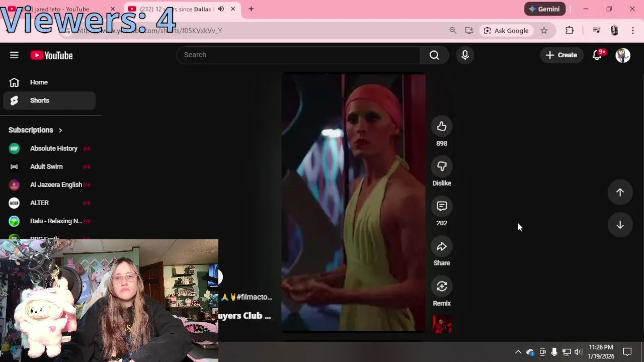The width and height of the screenshot is (644, 362).
Task: Open the comments icon showing 202
Action: (442, 206)
